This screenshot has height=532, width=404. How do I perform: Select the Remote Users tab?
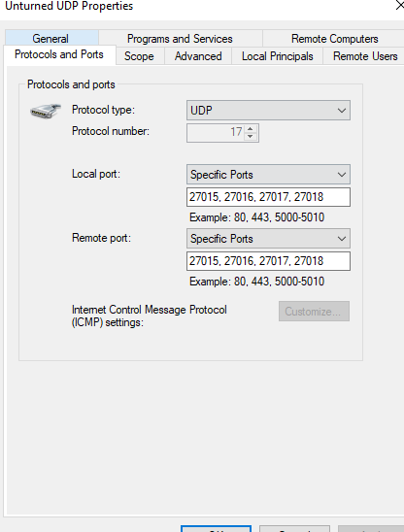click(364, 56)
